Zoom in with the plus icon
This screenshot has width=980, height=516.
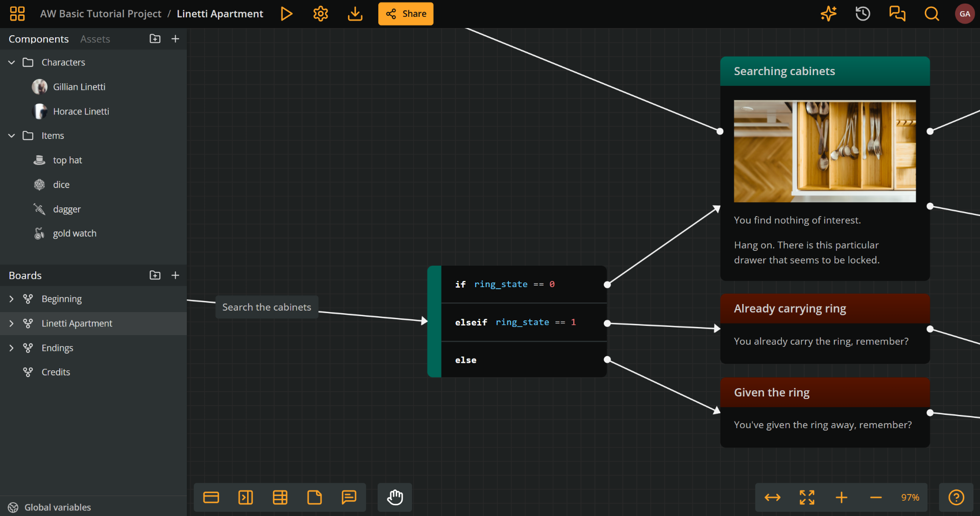tap(841, 497)
